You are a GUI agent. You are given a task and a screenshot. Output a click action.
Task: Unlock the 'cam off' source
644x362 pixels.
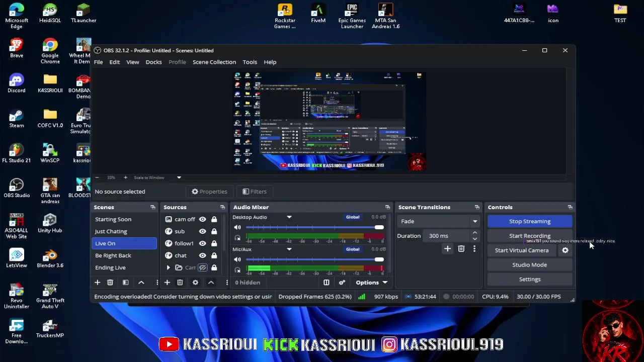click(214, 219)
